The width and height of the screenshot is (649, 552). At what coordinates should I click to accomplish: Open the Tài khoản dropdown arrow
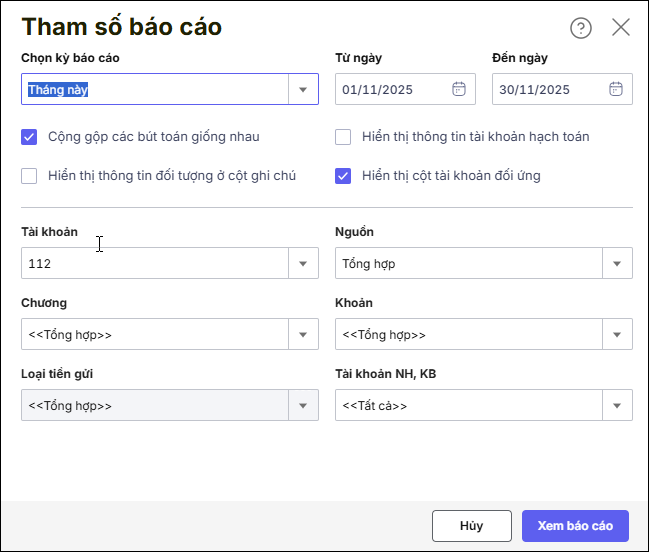(x=303, y=264)
